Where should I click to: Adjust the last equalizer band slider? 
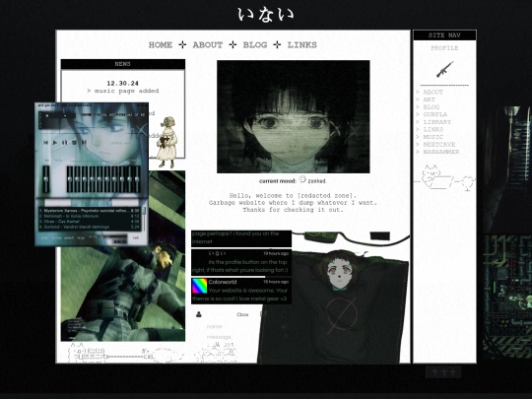(137, 179)
